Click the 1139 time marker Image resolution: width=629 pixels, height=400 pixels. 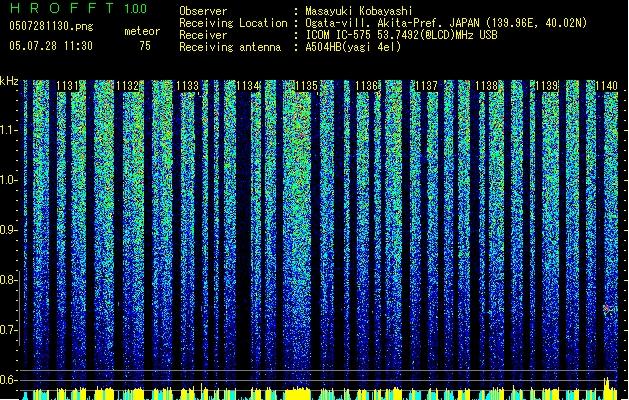point(546,86)
